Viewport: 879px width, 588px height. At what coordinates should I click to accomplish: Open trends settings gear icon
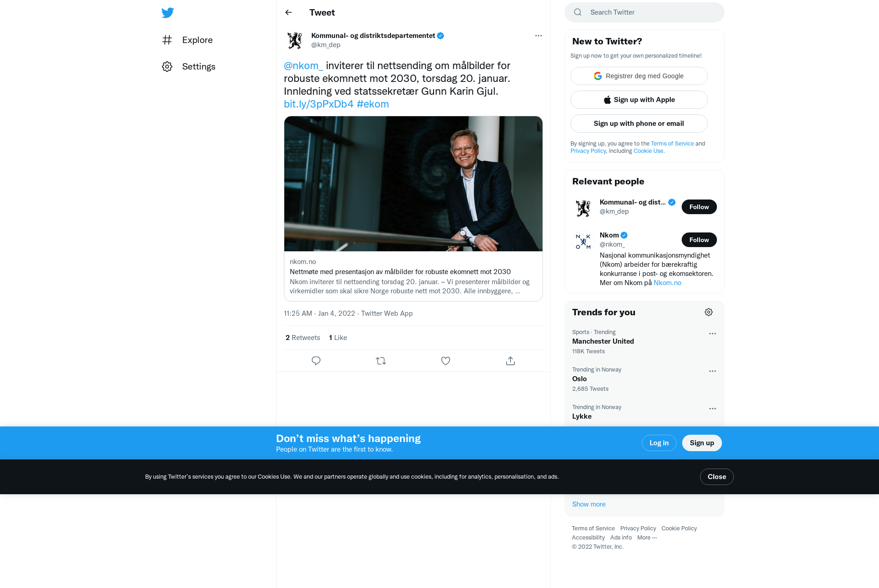pyautogui.click(x=709, y=312)
